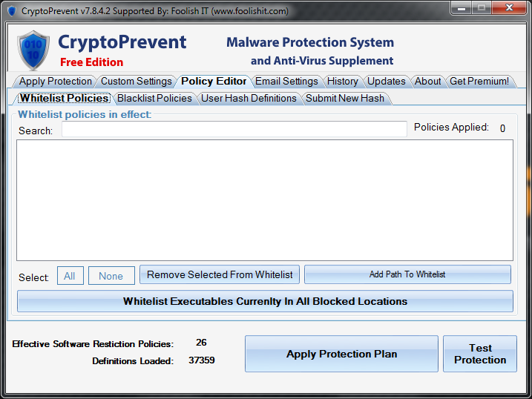Click Remove Selected From Whitelist

(x=220, y=274)
